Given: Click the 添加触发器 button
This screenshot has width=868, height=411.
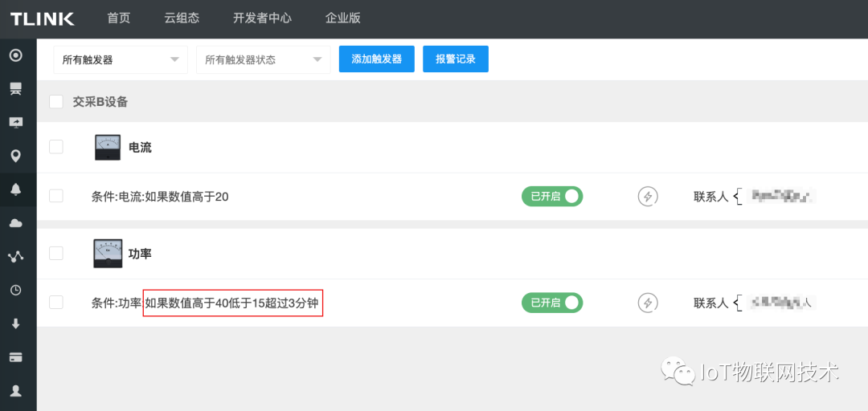Looking at the screenshot, I should 376,59.
